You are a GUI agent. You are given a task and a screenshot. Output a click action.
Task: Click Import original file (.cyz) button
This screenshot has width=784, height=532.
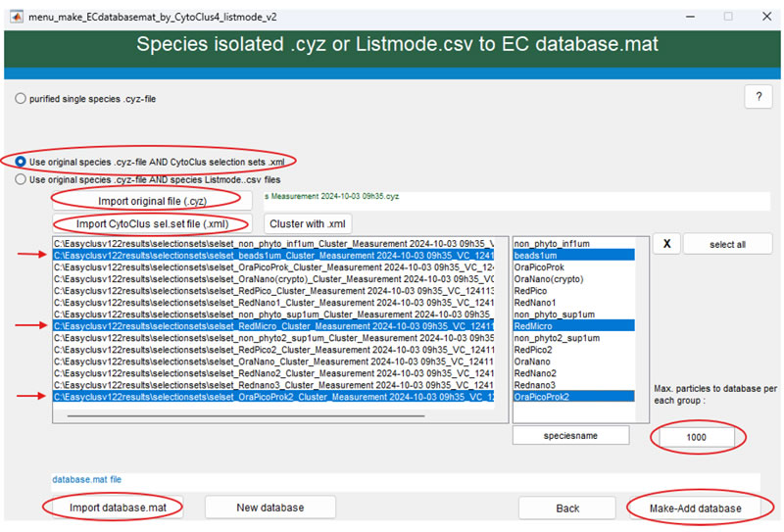click(x=152, y=201)
